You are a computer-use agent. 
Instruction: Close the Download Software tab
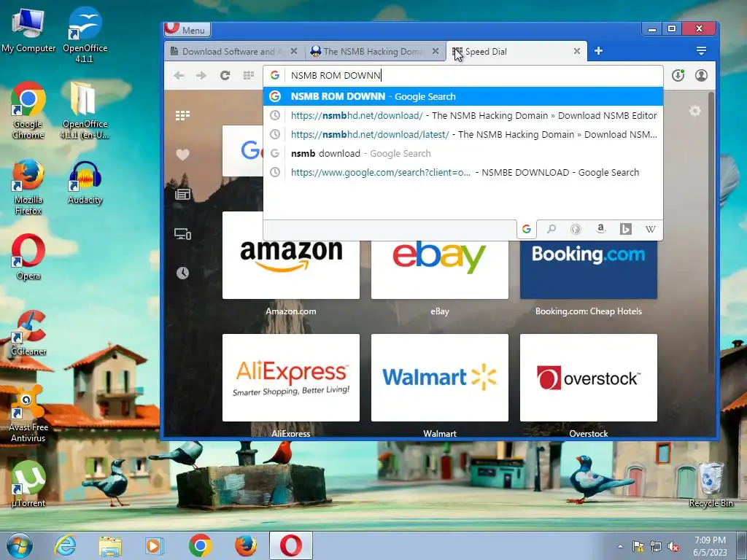coord(294,51)
